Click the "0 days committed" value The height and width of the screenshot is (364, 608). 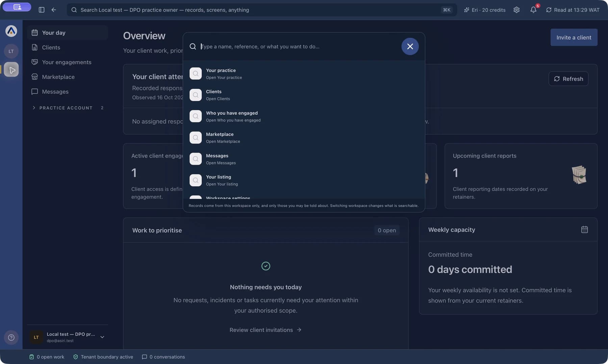click(470, 269)
